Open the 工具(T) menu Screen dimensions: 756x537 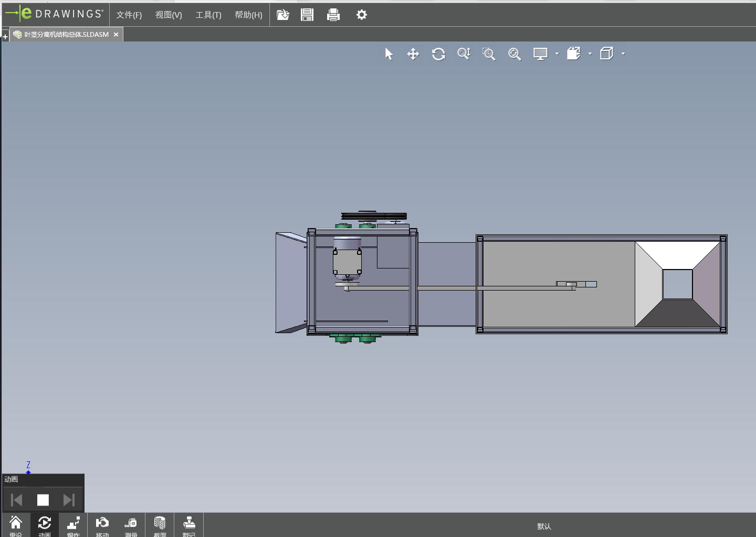208,15
